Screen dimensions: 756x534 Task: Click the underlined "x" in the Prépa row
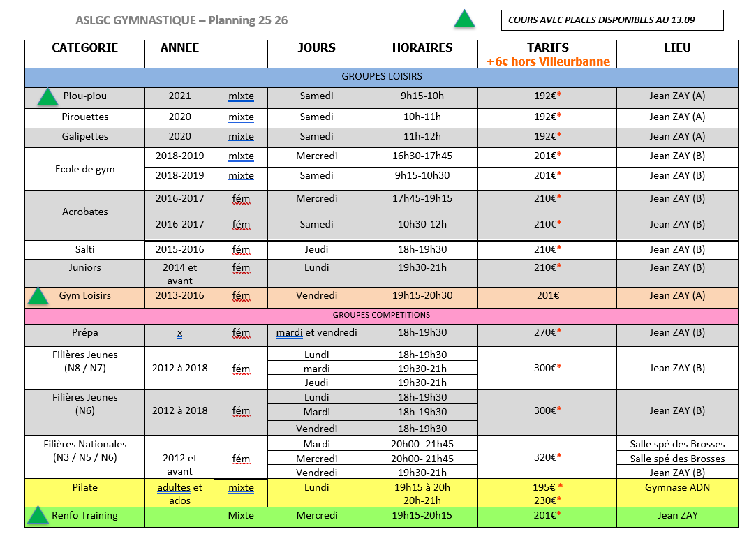[x=179, y=334]
